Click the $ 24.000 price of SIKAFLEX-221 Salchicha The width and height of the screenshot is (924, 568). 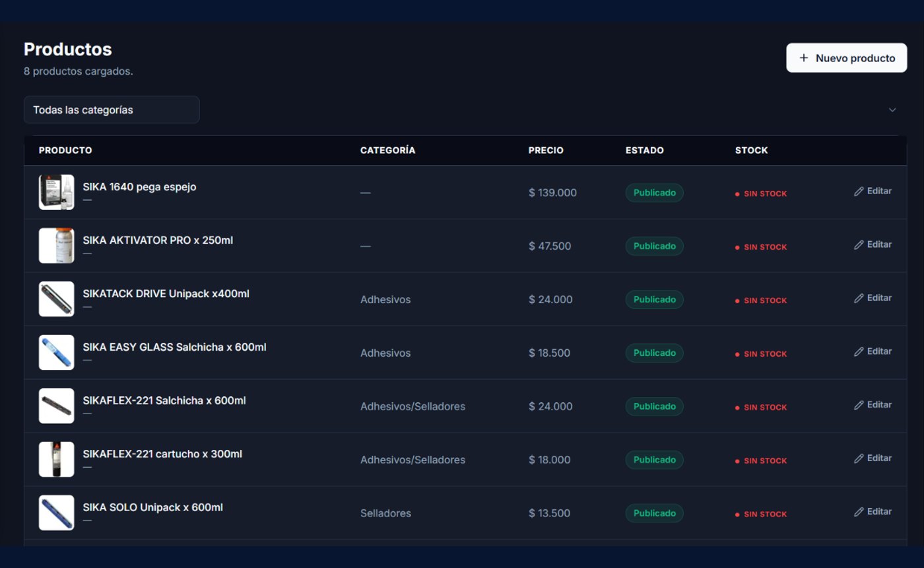(x=550, y=407)
